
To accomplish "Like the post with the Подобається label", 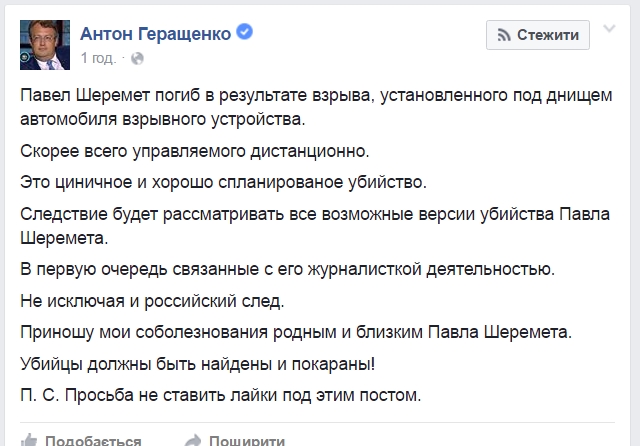I will click(92, 440).
